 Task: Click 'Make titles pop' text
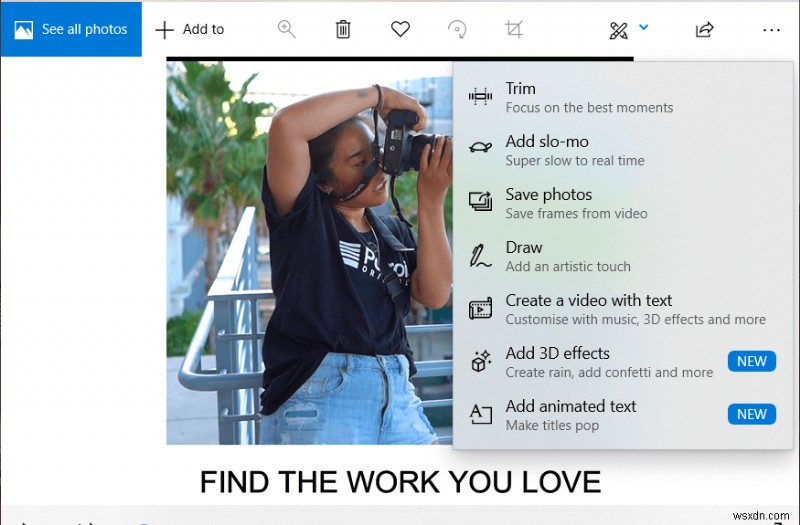[x=552, y=426]
